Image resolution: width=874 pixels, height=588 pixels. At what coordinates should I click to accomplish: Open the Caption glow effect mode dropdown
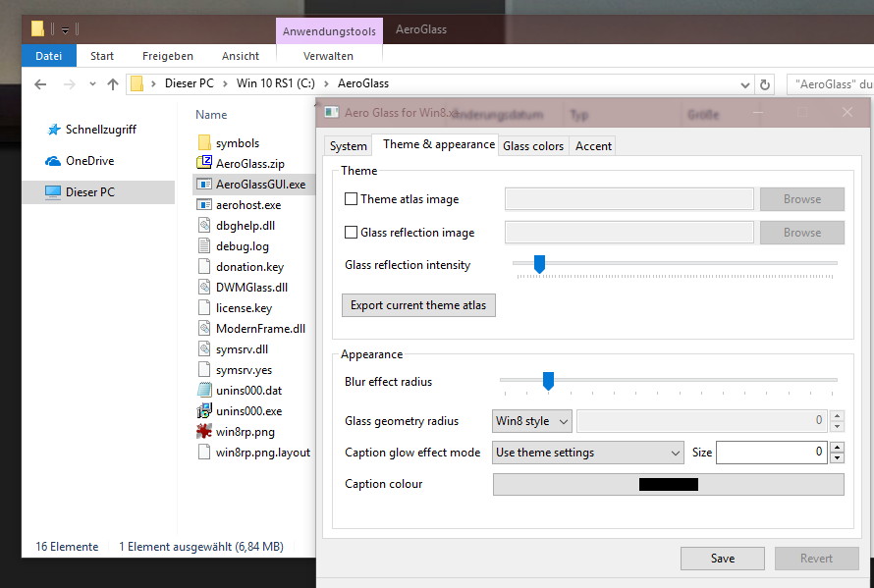tap(588, 453)
